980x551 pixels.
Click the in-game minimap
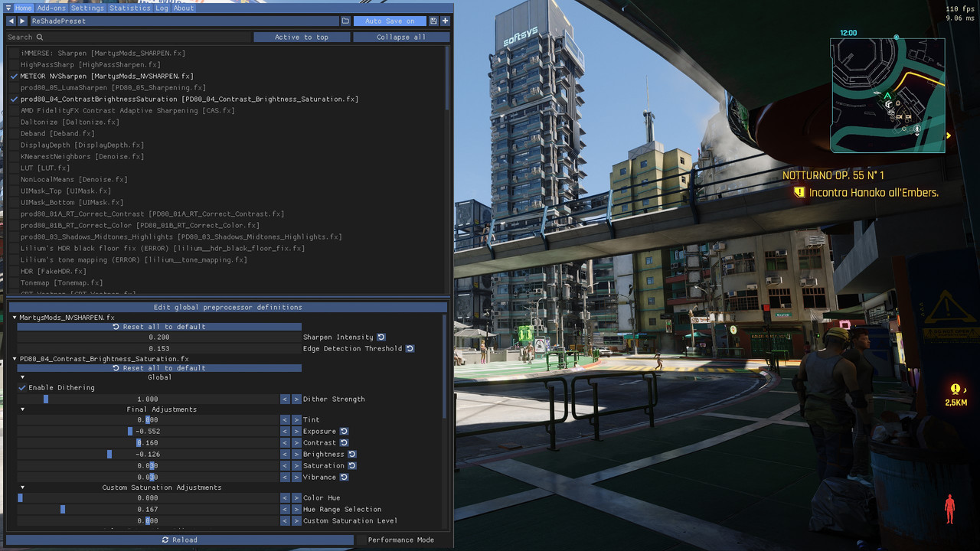click(x=887, y=96)
